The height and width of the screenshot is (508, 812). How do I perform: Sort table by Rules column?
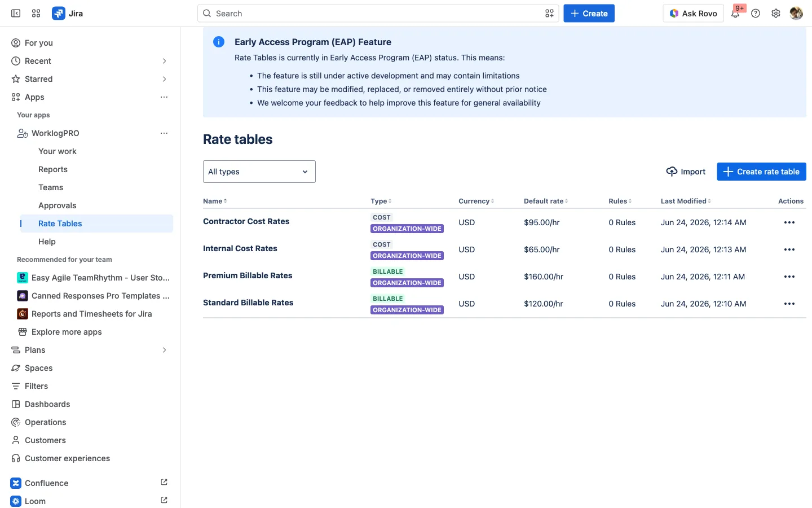[620, 201]
